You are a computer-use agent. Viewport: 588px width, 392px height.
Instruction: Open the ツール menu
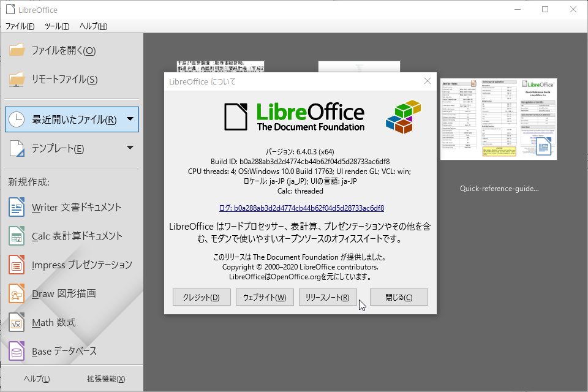tap(56, 26)
